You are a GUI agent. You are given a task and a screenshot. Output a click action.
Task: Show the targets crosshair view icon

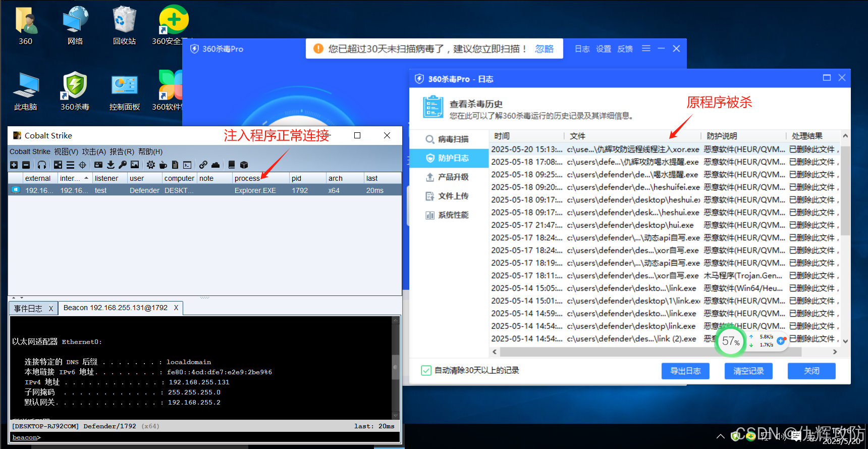(x=83, y=165)
